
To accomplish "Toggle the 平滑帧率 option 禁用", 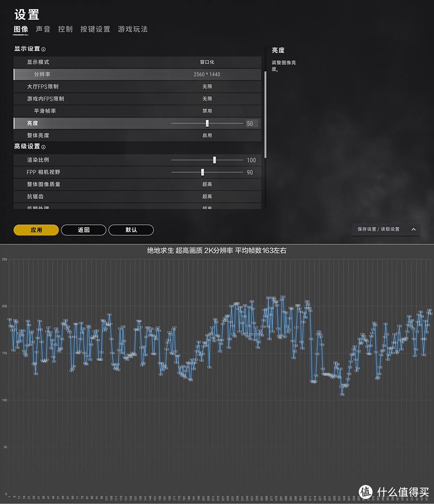I will [207, 111].
